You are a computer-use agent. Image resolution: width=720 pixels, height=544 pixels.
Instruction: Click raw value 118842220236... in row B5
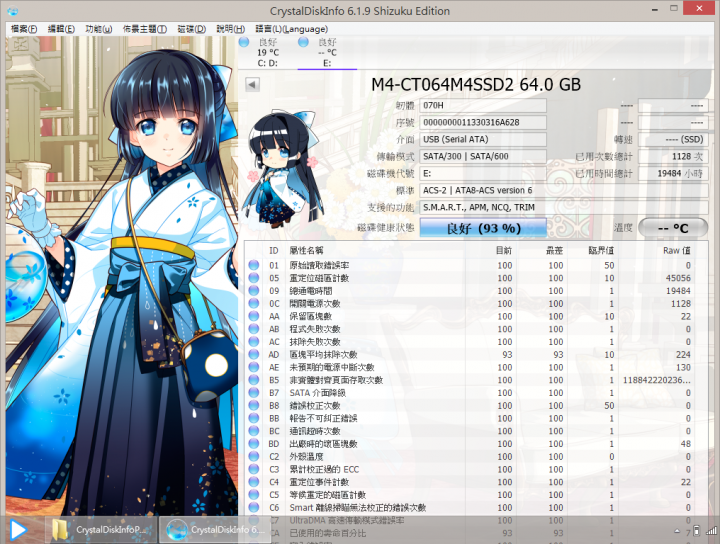point(657,380)
